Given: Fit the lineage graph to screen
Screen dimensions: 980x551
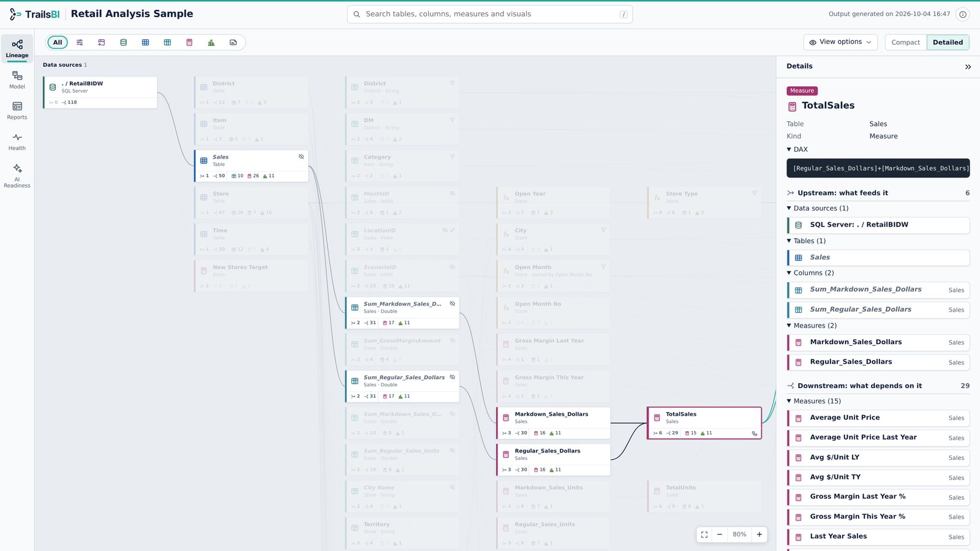Looking at the screenshot, I should (x=704, y=534).
